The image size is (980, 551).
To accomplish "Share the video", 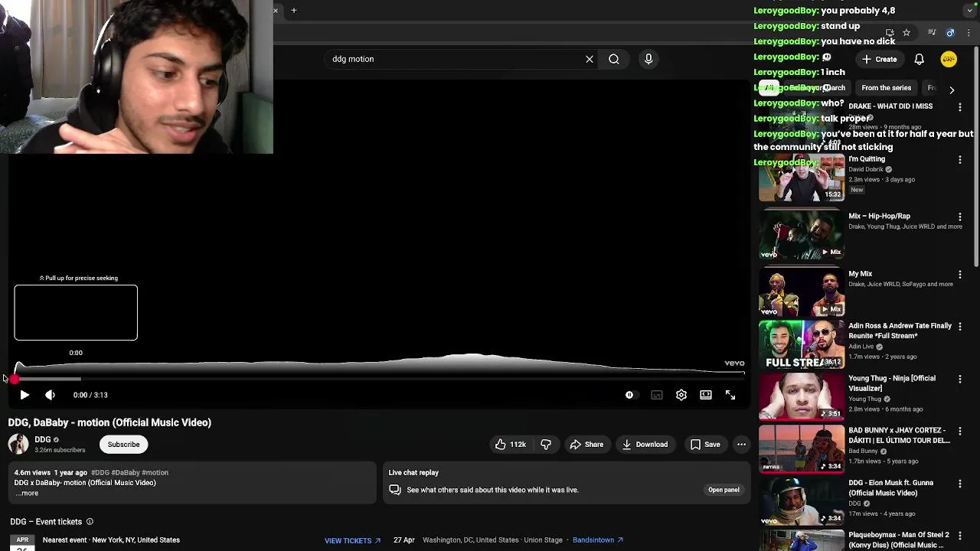I will pos(586,445).
